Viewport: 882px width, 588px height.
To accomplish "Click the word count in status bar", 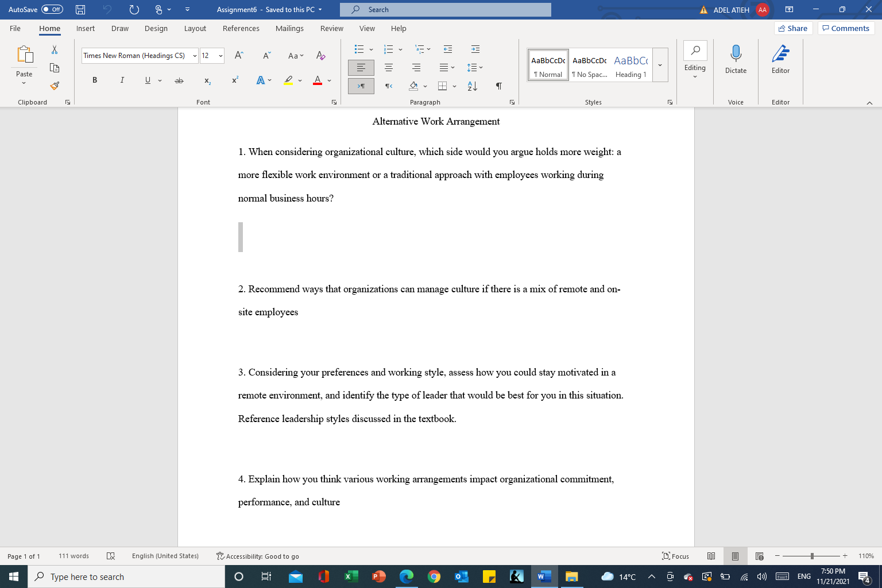I will click(73, 556).
